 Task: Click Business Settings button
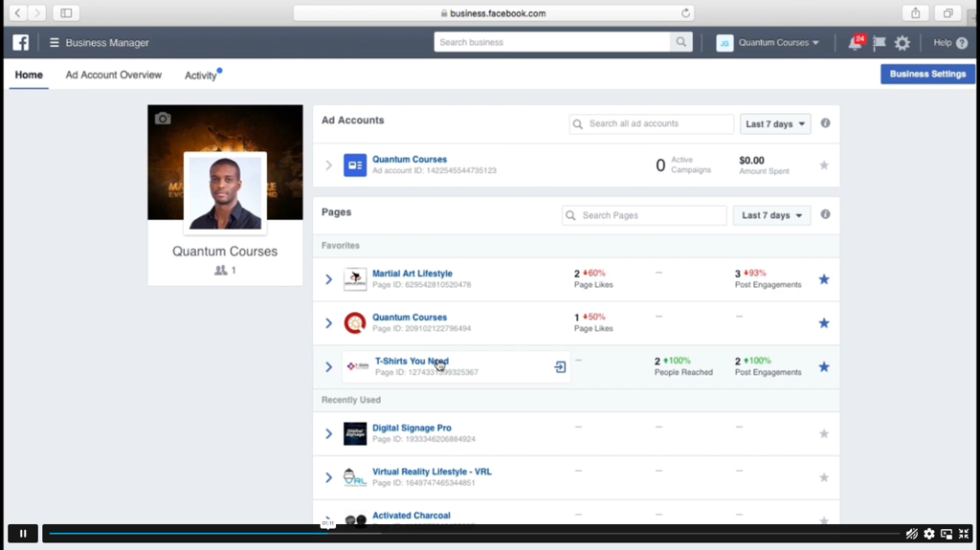[x=927, y=74]
